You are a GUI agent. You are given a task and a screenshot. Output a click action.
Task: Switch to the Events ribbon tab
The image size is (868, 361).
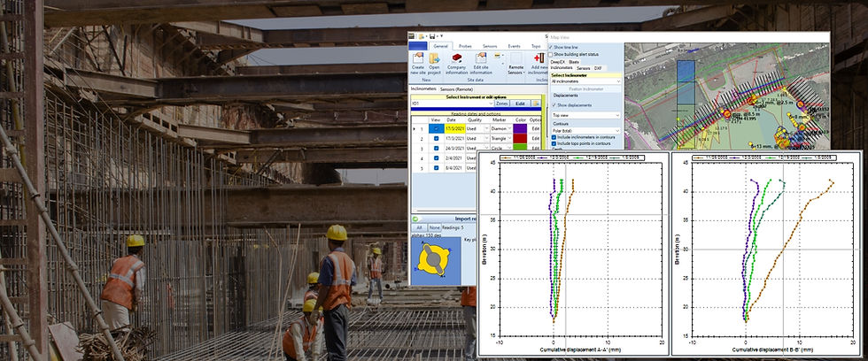click(515, 46)
